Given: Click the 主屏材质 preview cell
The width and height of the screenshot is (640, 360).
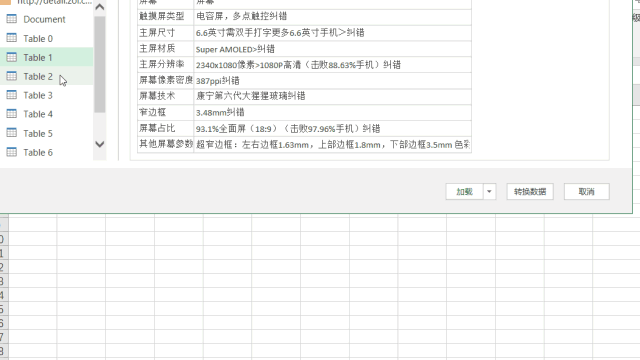Looking at the screenshot, I should (165, 49).
